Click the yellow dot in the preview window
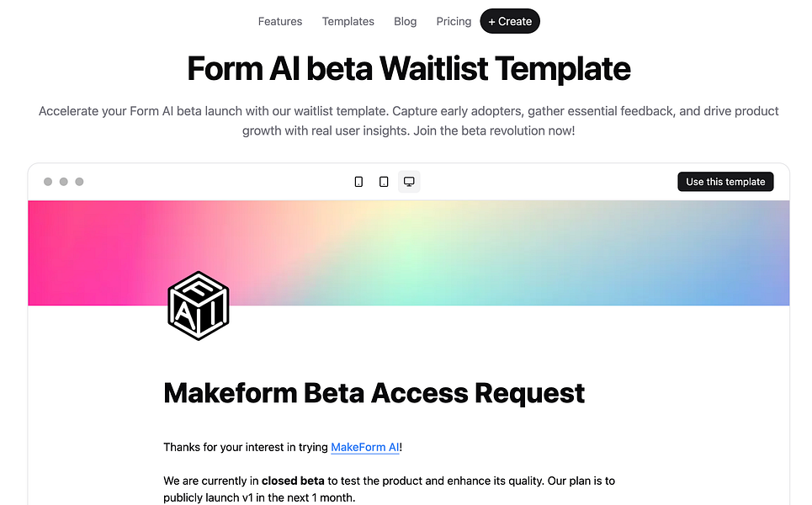The height and width of the screenshot is (505, 812). click(x=63, y=181)
